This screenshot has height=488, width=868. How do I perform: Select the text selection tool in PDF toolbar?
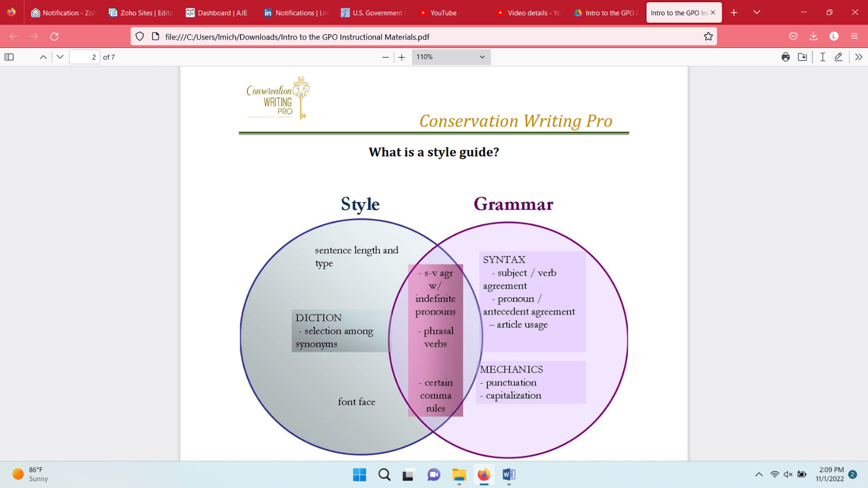pyautogui.click(x=822, y=56)
